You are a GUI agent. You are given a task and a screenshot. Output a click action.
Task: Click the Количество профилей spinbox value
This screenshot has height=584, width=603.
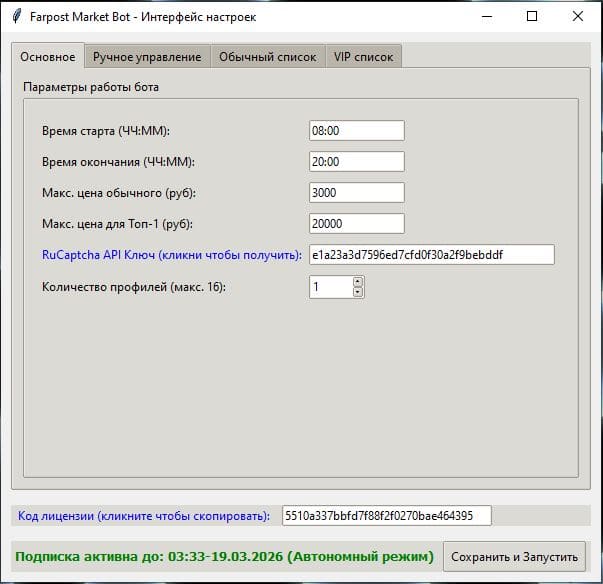pyautogui.click(x=329, y=287)
